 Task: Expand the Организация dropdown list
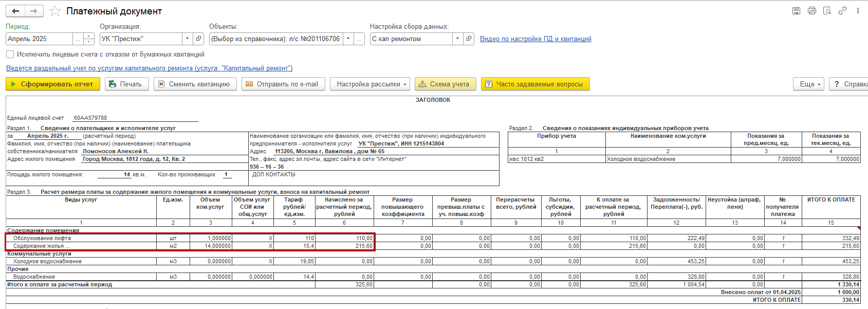click(x=187, y=39)
